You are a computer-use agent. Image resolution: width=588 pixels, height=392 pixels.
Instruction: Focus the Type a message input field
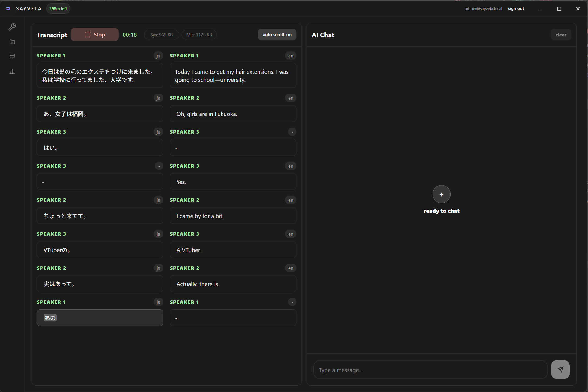pos(430,370)
